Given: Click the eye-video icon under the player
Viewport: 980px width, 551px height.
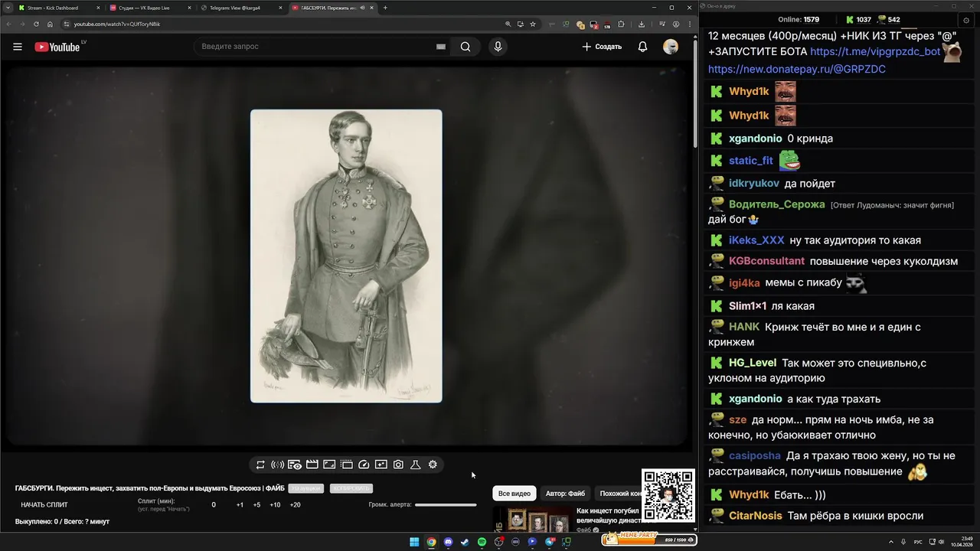Looking at the screenshot, I should point(295,465).
